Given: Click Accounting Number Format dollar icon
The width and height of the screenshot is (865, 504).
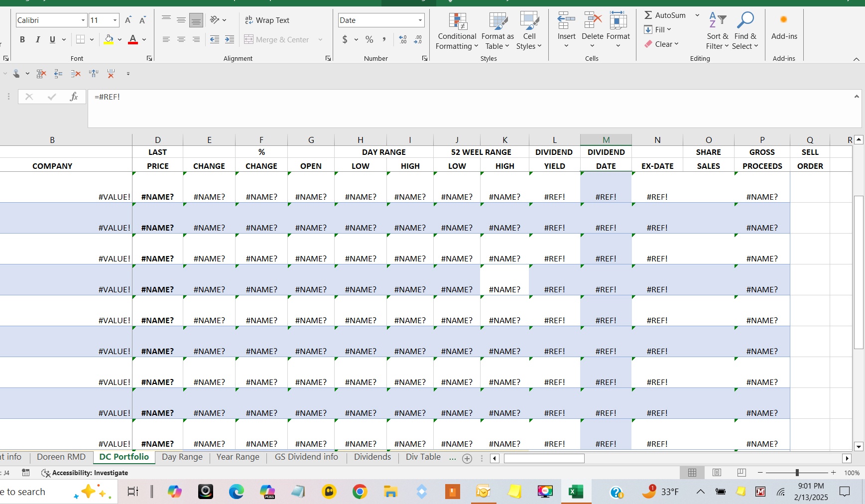Looking at the screenshot, I should [x=345, y=40].
